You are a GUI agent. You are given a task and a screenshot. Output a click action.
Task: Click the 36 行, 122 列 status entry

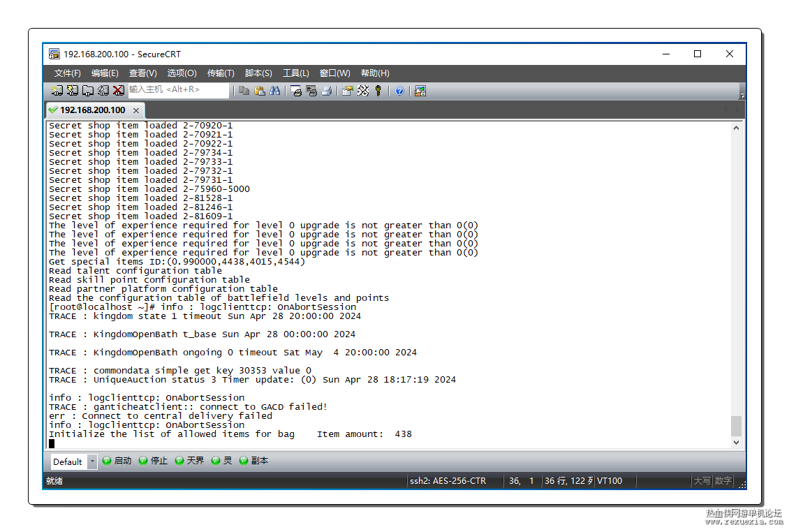click(568, 480)
